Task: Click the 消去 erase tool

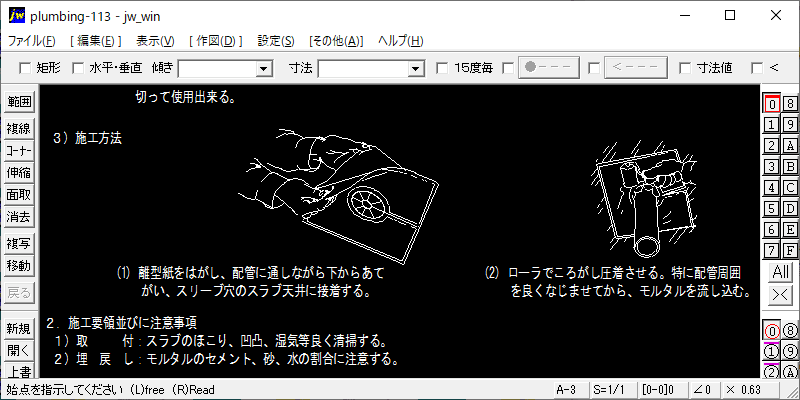Action: pyautogui.click(x=19, y=217)
